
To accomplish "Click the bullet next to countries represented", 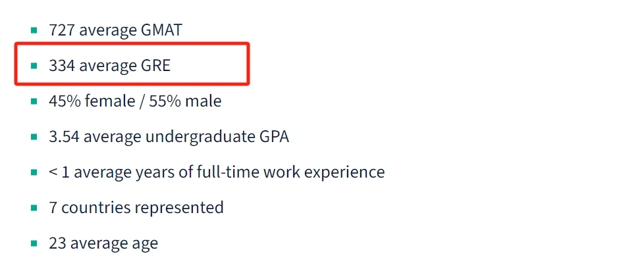I will [34, 208].
